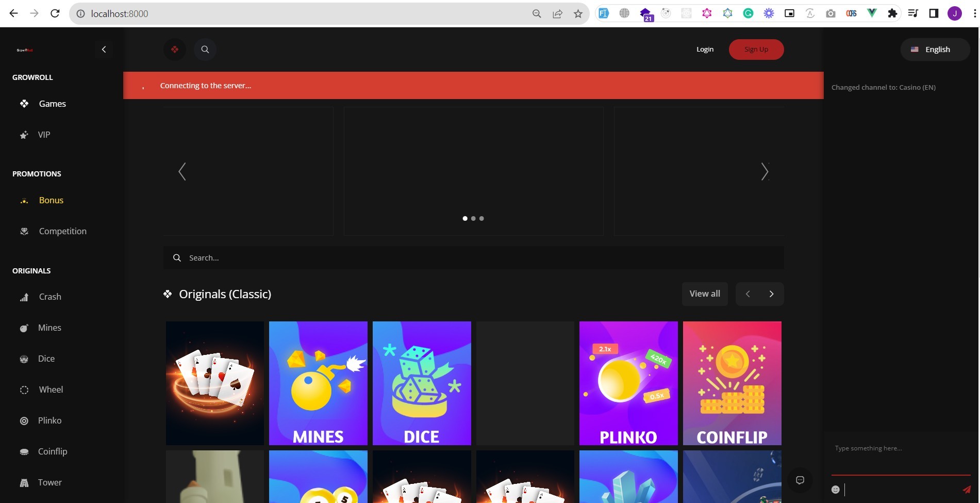Click the red Sign Up button
The height and width of the screenshot is (503, 980).
[756, 50]
